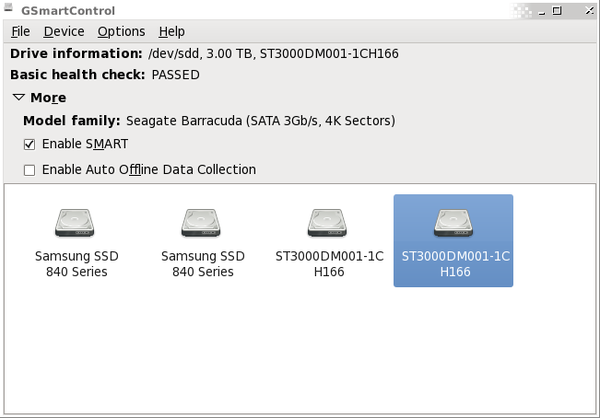Image resolution: width=600 pixels, height=418 pixels.
Task: Maximize the GSmartControl window
Action: [557, 10]
